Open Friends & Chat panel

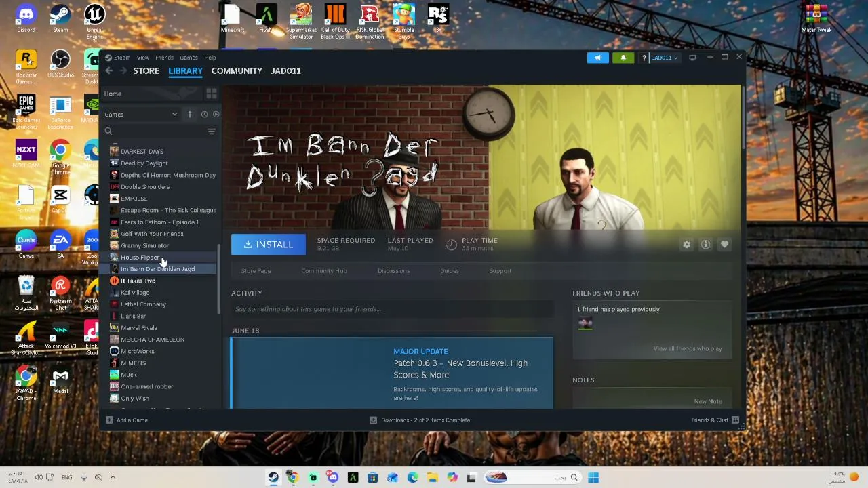coord(715,420)
